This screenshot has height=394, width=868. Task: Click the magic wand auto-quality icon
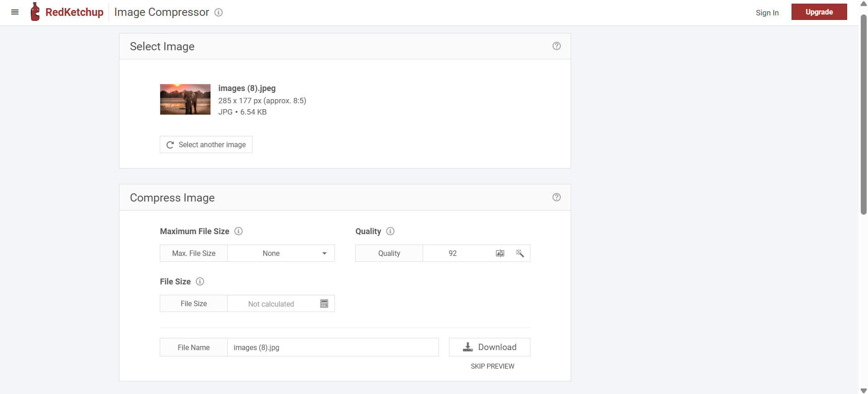(x=520, y=254)
